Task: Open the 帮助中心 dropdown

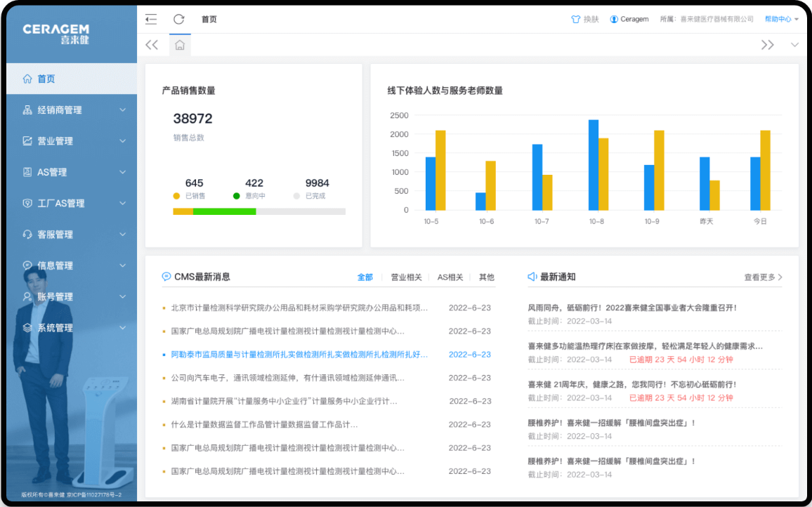Action: 781,20
